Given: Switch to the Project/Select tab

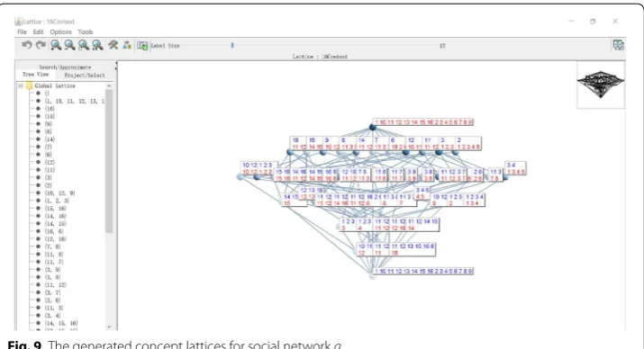Looking at the screenshot, I should 85,75.
